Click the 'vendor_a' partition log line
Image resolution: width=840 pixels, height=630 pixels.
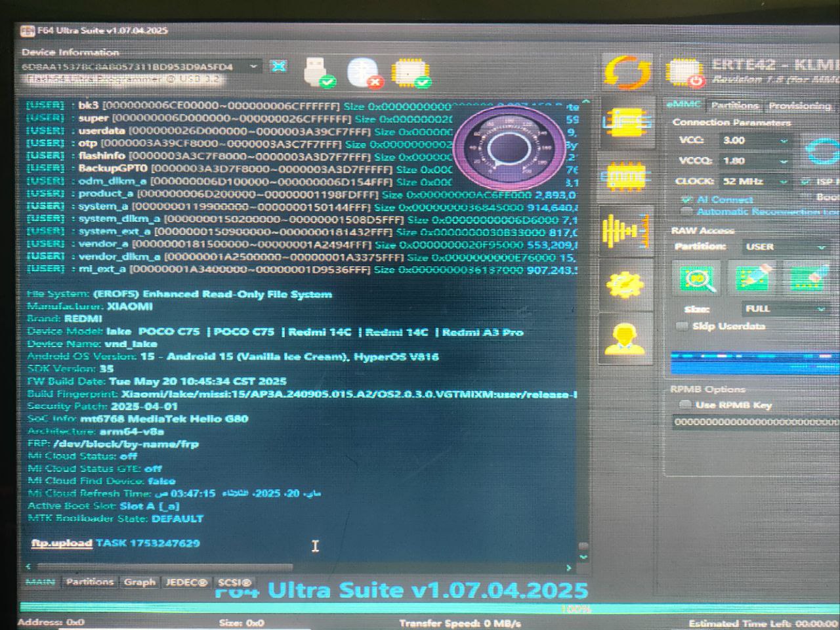(x=302, y=244)
